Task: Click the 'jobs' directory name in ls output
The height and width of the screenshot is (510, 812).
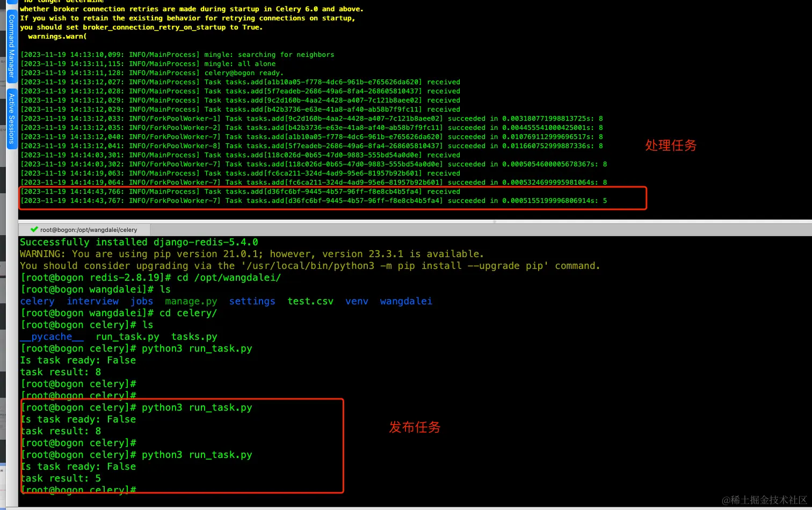Action: point(142,301)
